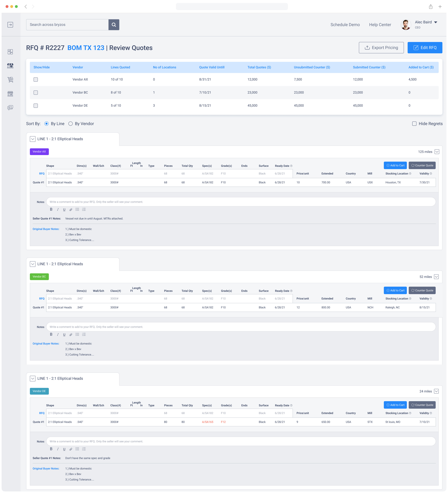The width and height of the screenshot is (448, 493).
Task: Insert numbered list in Vendor AX notes
Action: (x=84, y=209)
